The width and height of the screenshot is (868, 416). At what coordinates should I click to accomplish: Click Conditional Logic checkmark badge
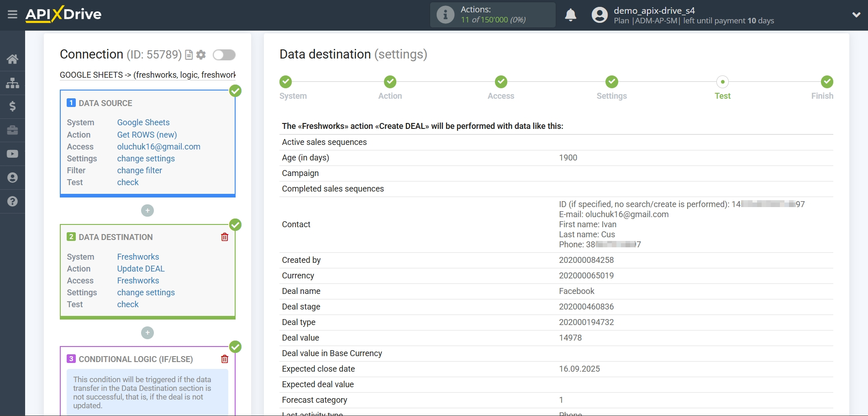coord(235,347)
